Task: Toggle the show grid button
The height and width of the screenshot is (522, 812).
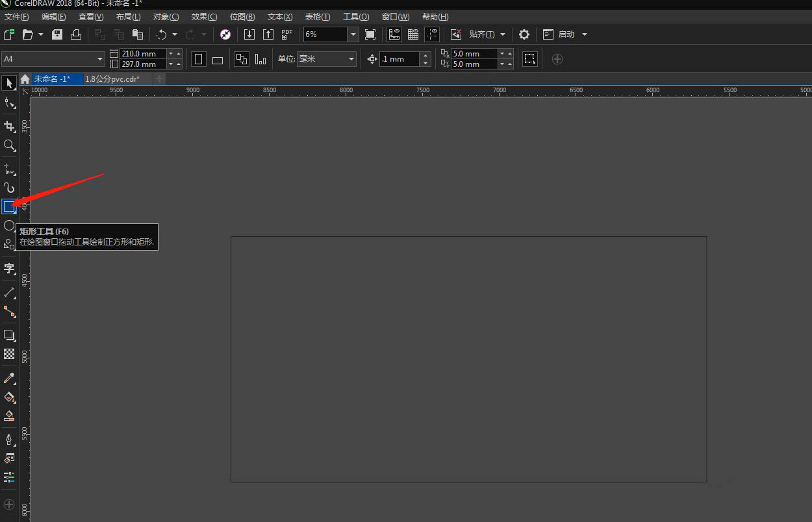Action: [413, 34]
